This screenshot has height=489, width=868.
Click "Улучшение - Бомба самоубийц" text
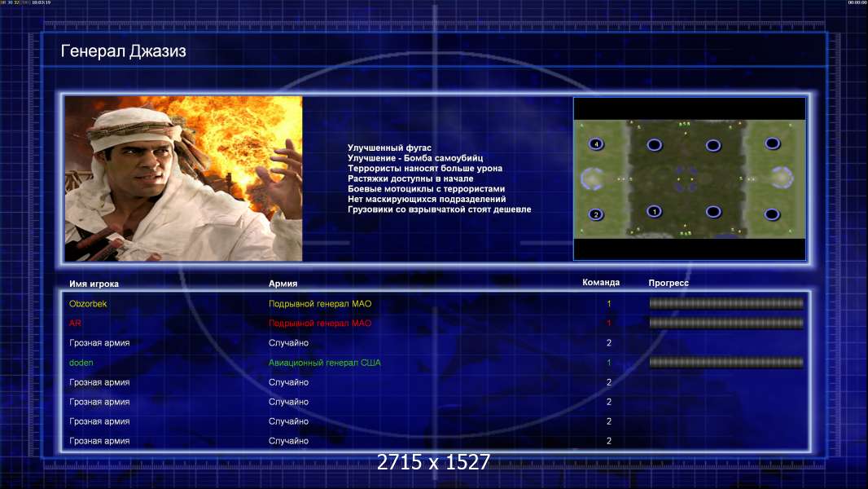415,158
